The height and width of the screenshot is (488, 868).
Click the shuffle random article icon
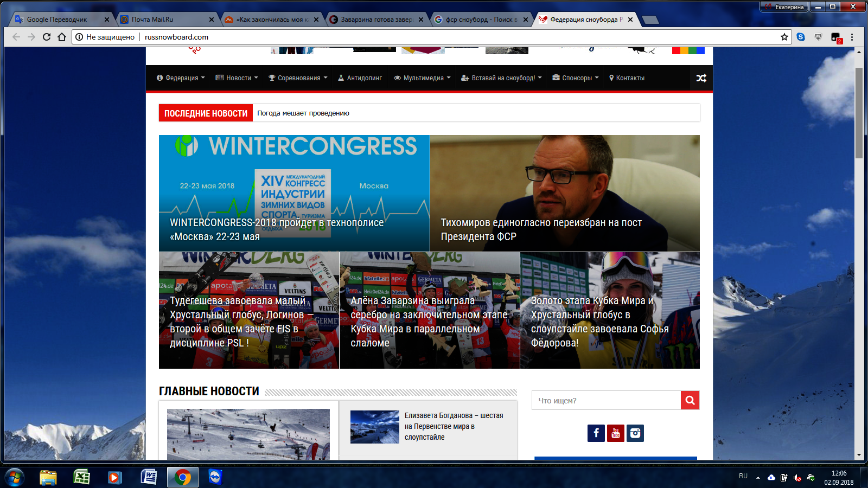[701, 78]
